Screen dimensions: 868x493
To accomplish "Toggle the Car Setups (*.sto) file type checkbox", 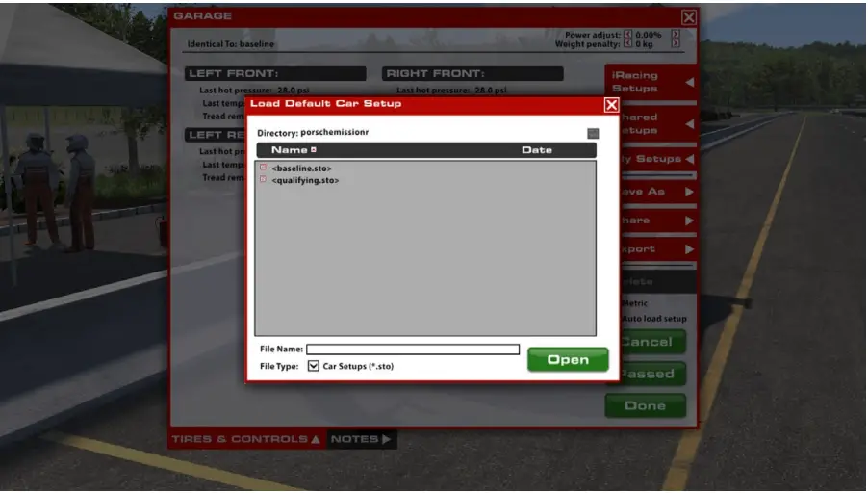I will pyautogui.click(x=314, y=366).
